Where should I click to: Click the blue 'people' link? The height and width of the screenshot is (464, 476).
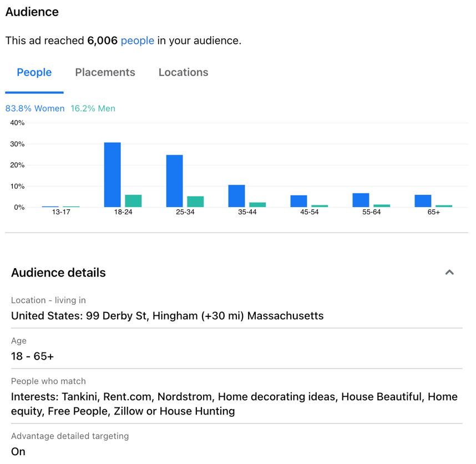click(137, 41)
